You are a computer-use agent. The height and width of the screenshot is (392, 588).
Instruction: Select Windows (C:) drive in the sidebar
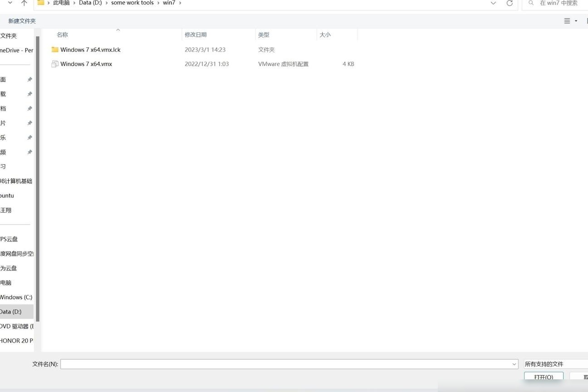coord(17,297)
